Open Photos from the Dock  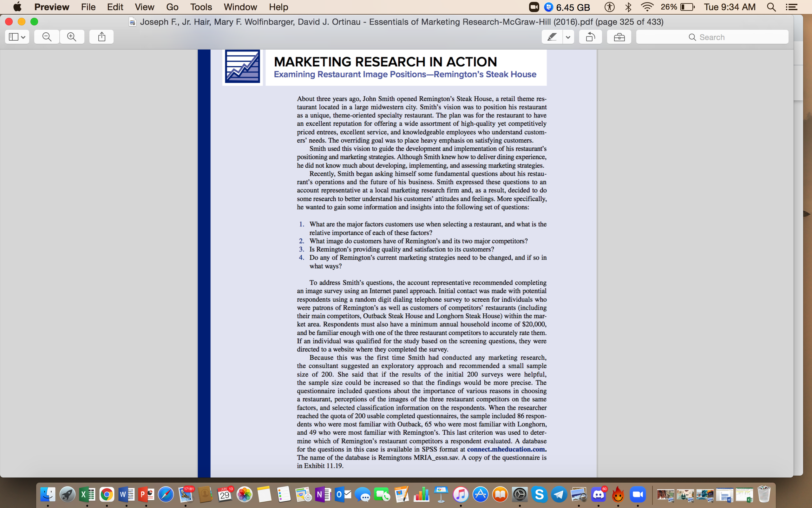[244, 495]
